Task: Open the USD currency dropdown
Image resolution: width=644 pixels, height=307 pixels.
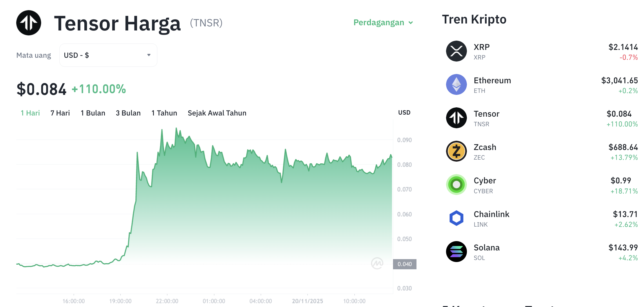Action: pyautogui.click(x=108, y=55)
